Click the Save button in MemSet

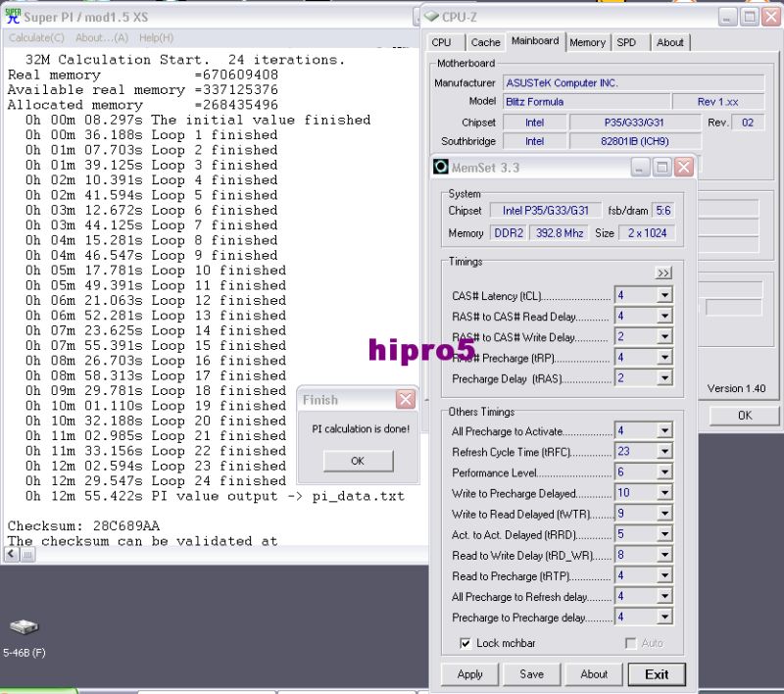531,674
